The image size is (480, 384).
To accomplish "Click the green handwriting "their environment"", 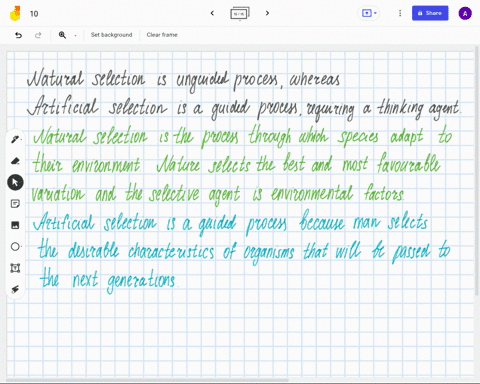I will [86, 164].
